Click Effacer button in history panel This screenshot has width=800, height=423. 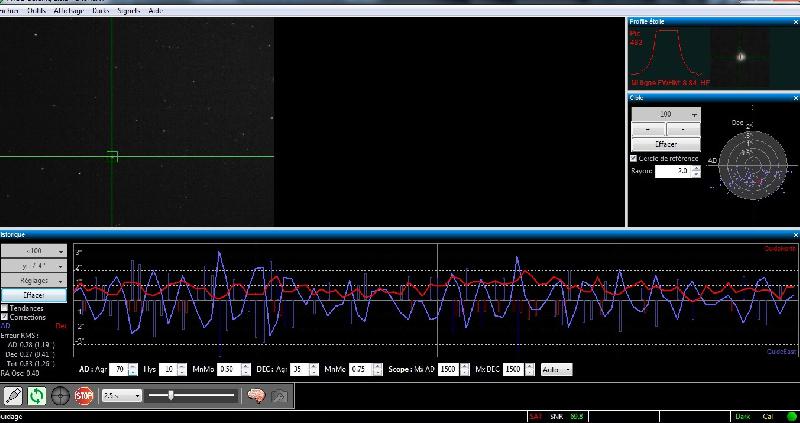tap(34, 295)
